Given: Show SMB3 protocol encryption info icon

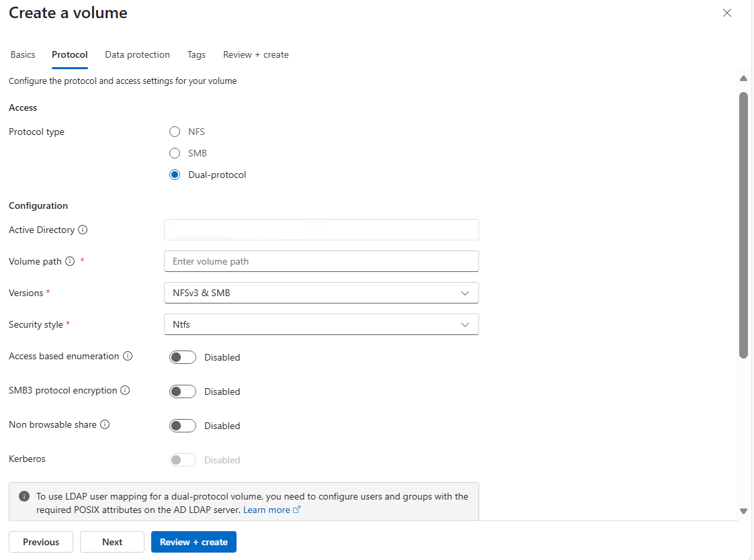Looking at the screenshot, I should tap(125, 390).
